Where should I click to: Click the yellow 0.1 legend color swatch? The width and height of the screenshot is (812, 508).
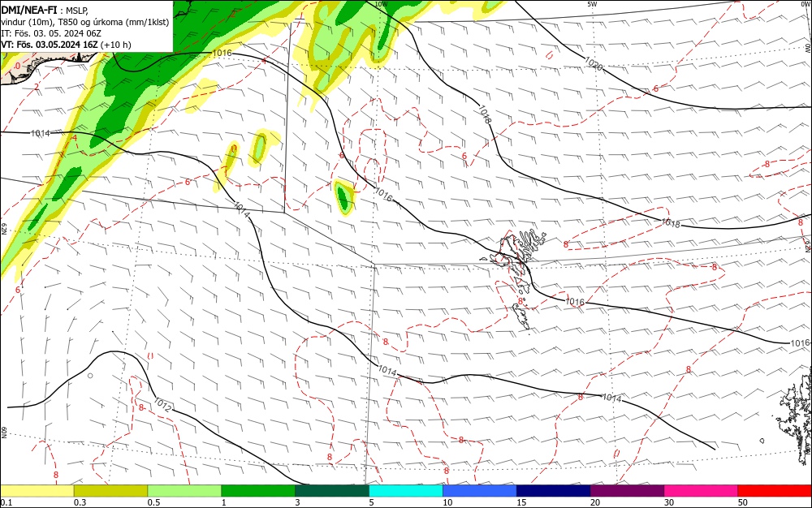pyautogui.click(x=37, y=491)
